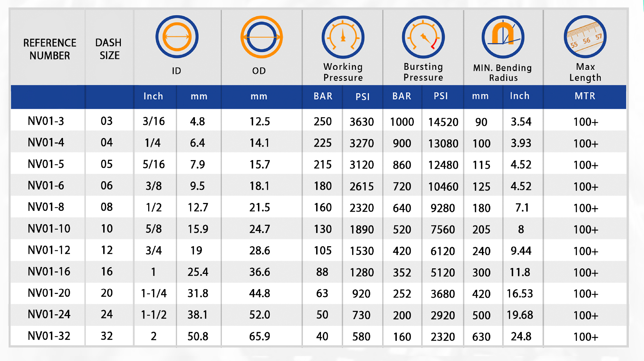The width and height of the screenshot is (644, 361).
Task: Click the outer diameter OD icon
Action: tap(261, 37)
